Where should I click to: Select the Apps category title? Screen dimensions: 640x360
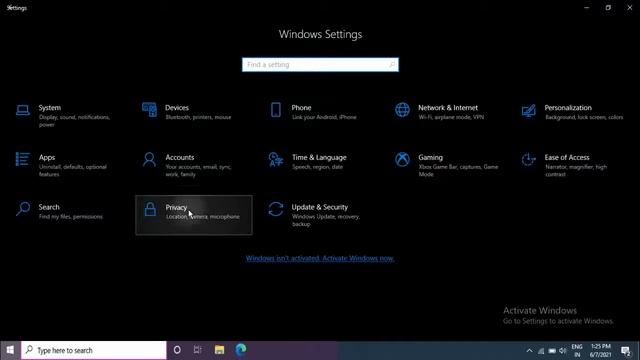coord(47,158)
